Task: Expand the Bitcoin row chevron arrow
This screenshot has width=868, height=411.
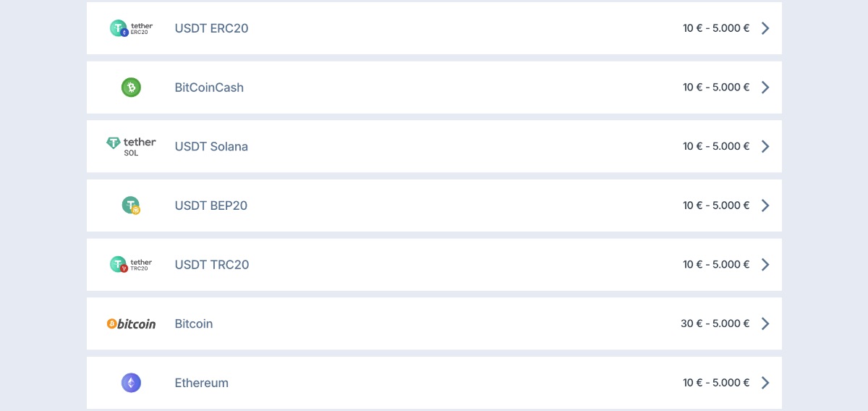Action: 765,323
